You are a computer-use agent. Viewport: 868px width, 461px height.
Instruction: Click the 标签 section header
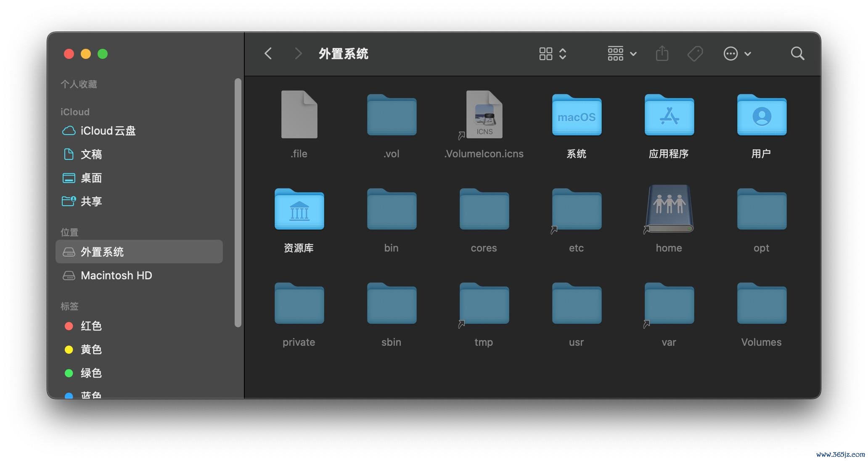(69, 306)
